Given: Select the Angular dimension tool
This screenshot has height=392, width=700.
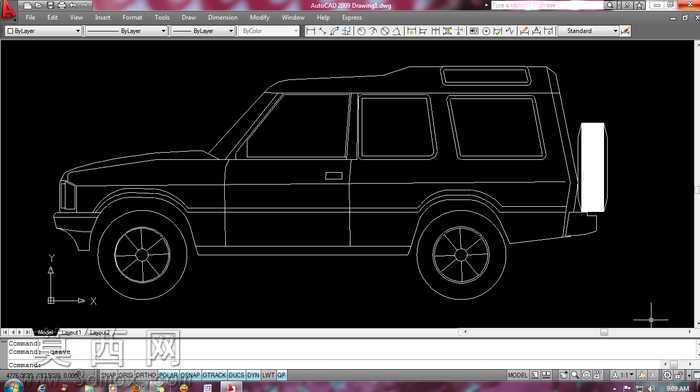Looking at the screenshot, I should pyautogui.click(x=396, y=31).
